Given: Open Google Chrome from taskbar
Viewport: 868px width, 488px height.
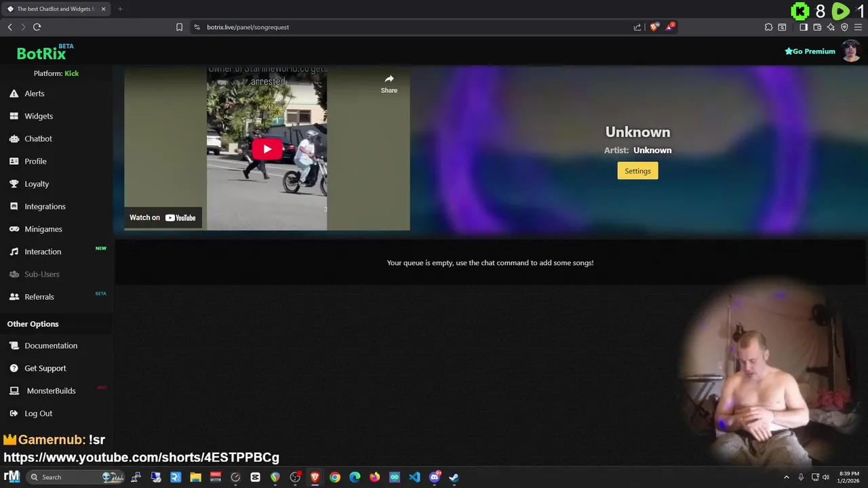Looking at the screenshot, I should coord(335,477).
